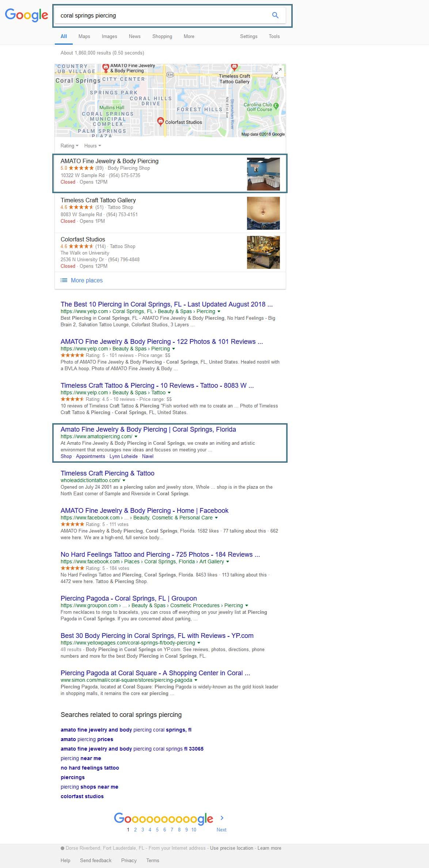Expand the map with fullscreen arrows icon
This screenshot has width=429, height=868.
(278, 72)
